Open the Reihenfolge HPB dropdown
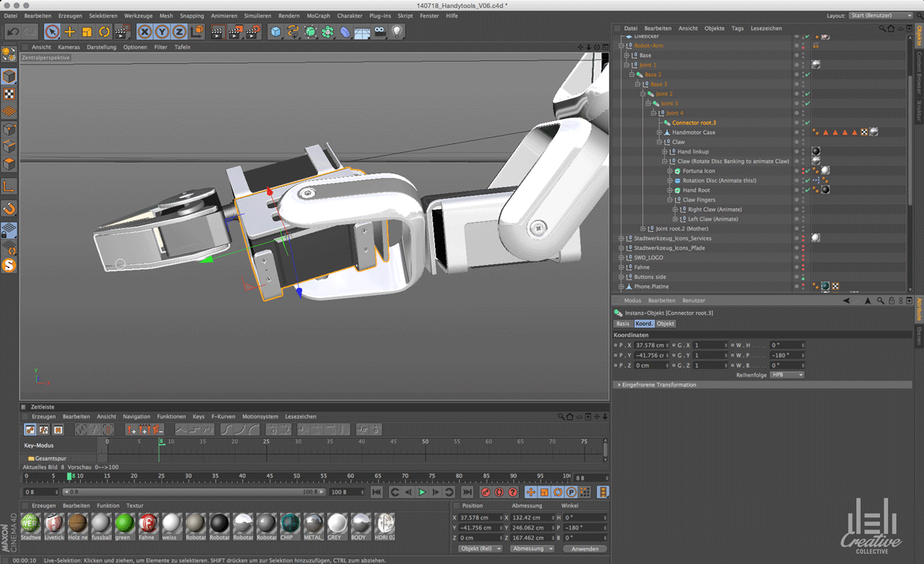Screen dimensions: 924x564 787,374
